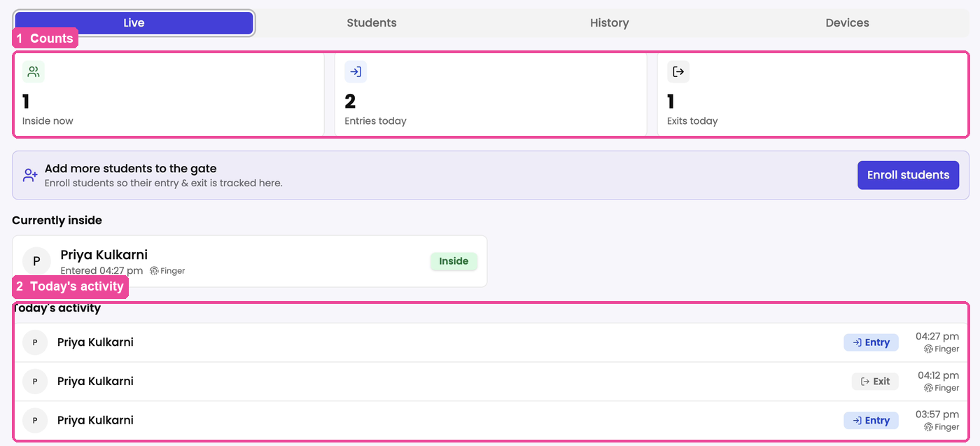980x446 pixels.
Task: Click the add-user icon beside Add more students
Action: point(30,175)
